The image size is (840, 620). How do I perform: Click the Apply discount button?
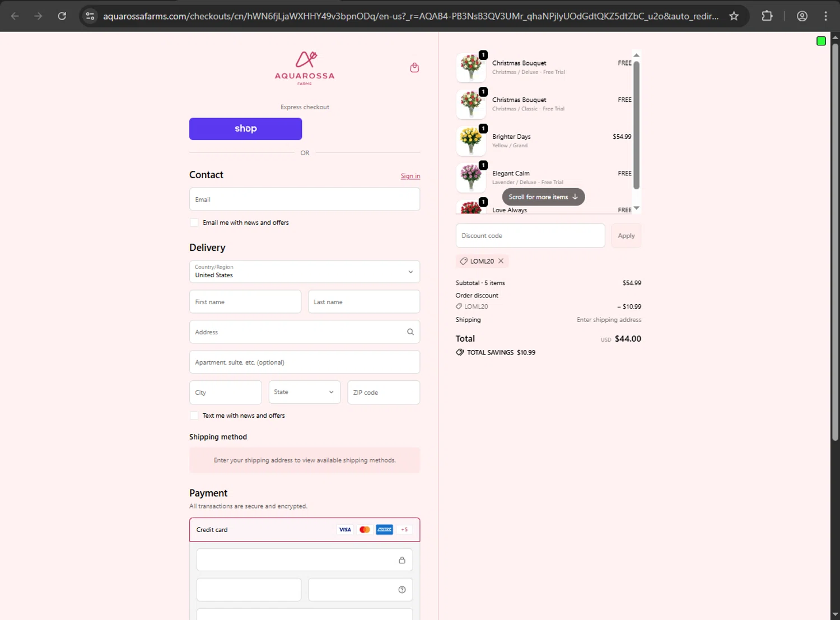point(626,236)
